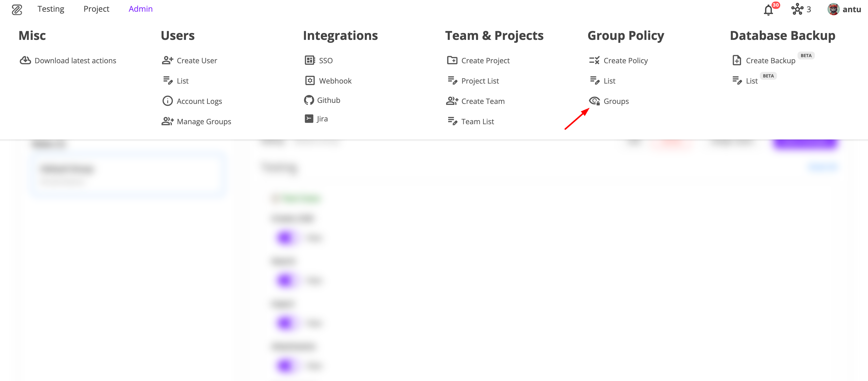
Task: Open the Team List page
Action: click(x=478, y=121)
